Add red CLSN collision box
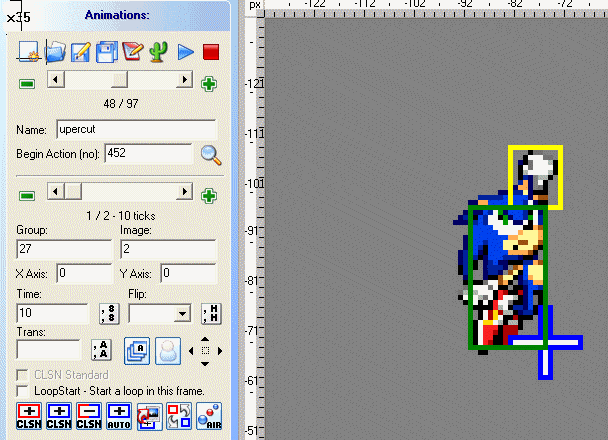The width and height of the screenshot is (608, 440). point(29,416)
